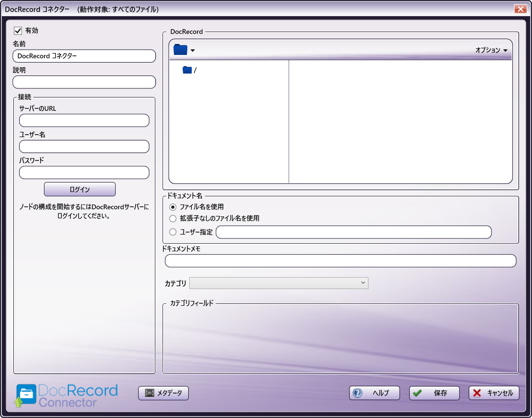532x418 pixels.
Task: Click the ドキュメントメモ input field
Action: tap(340, 261)
